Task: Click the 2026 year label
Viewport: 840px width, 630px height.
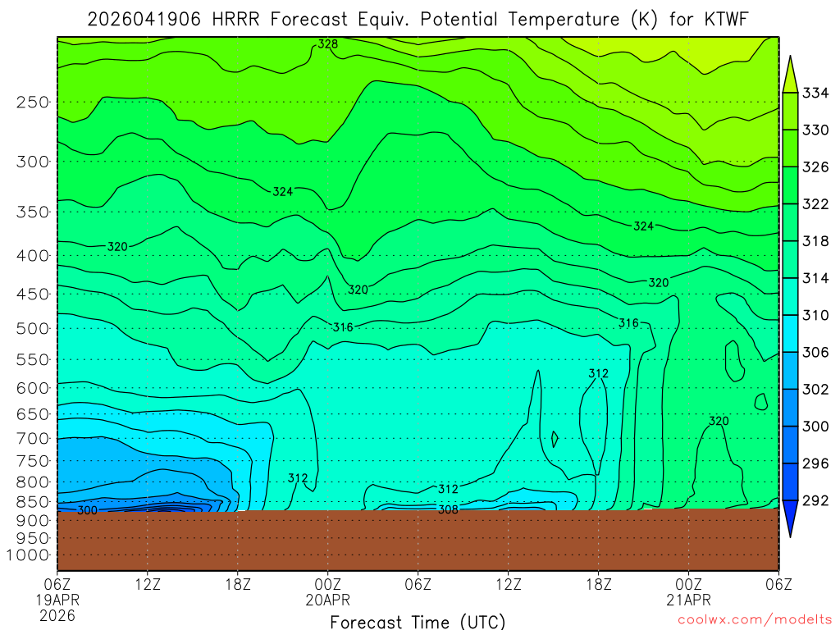Action: point(57,616)
